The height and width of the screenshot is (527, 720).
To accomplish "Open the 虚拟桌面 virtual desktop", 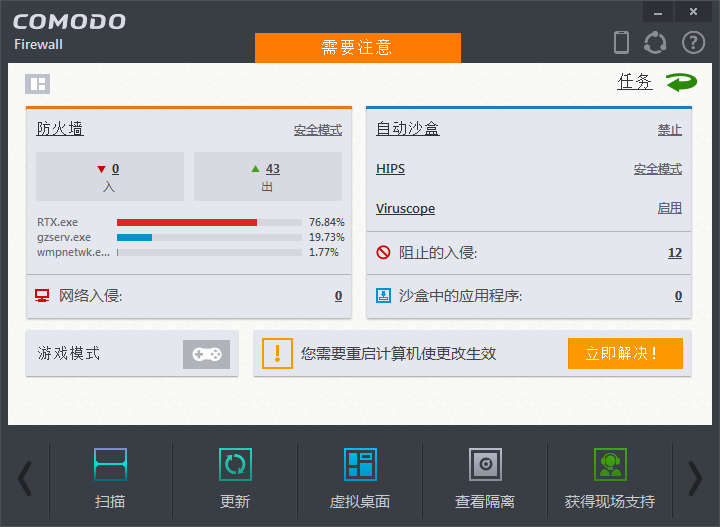I will pyautogui.click(x=359, y=465).
